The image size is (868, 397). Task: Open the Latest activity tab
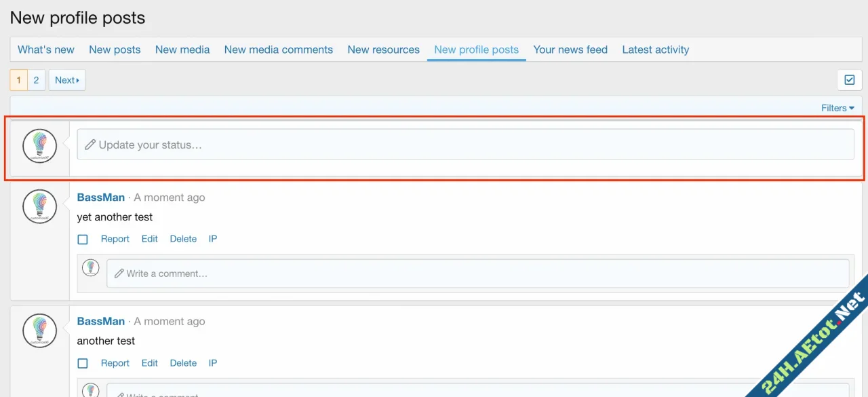pyautogui.click(x=655, y=49)
